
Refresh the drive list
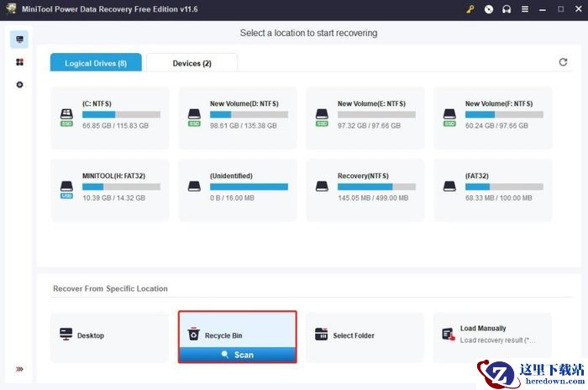(563, 62)
